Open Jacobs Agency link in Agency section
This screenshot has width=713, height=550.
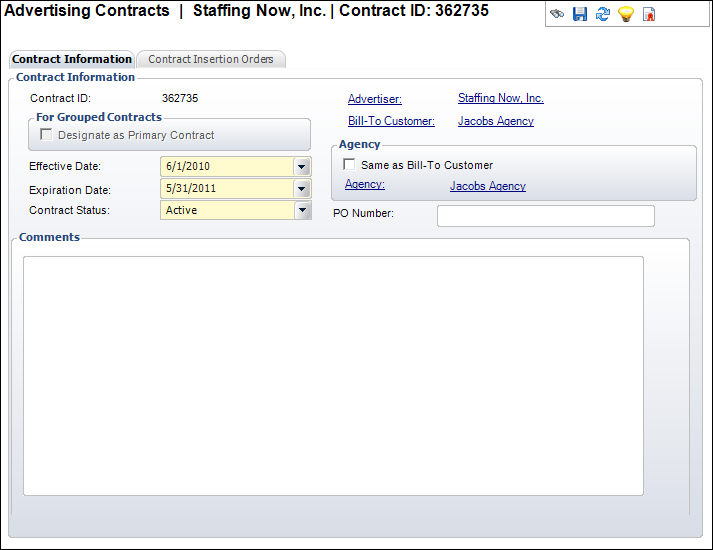[x=487, y=186]
